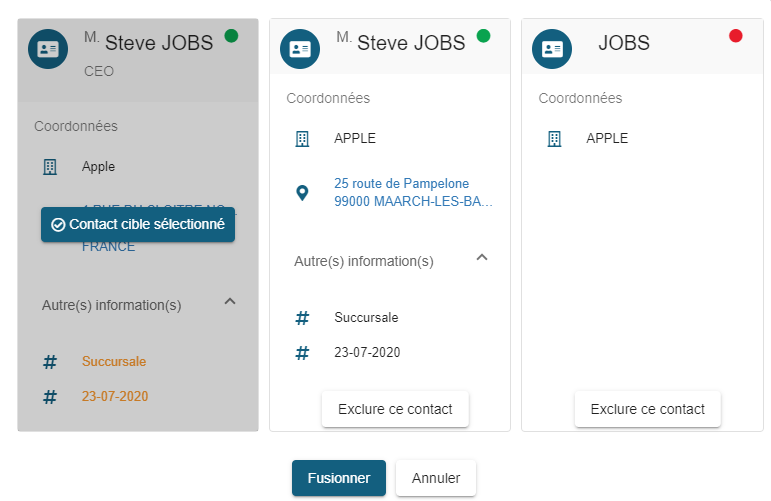Exclude the third JOBS contact
The width and height of the screenshot is (771, 501).
tap(647, 409)
